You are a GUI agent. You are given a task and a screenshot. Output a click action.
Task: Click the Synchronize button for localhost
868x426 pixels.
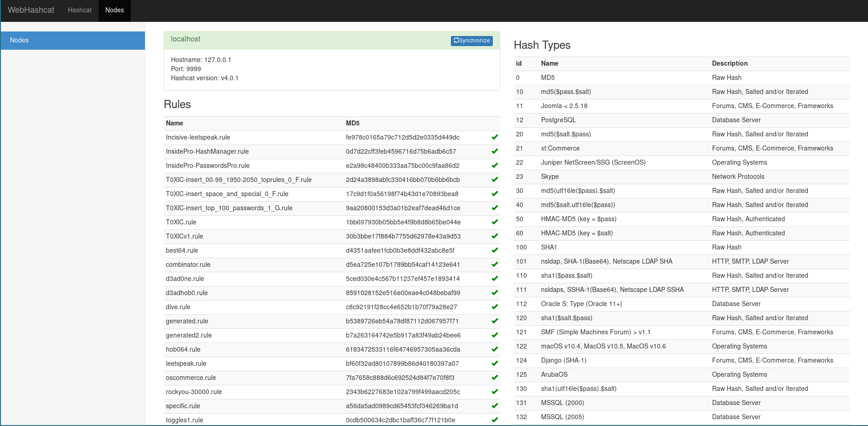[x=471, y=41]
